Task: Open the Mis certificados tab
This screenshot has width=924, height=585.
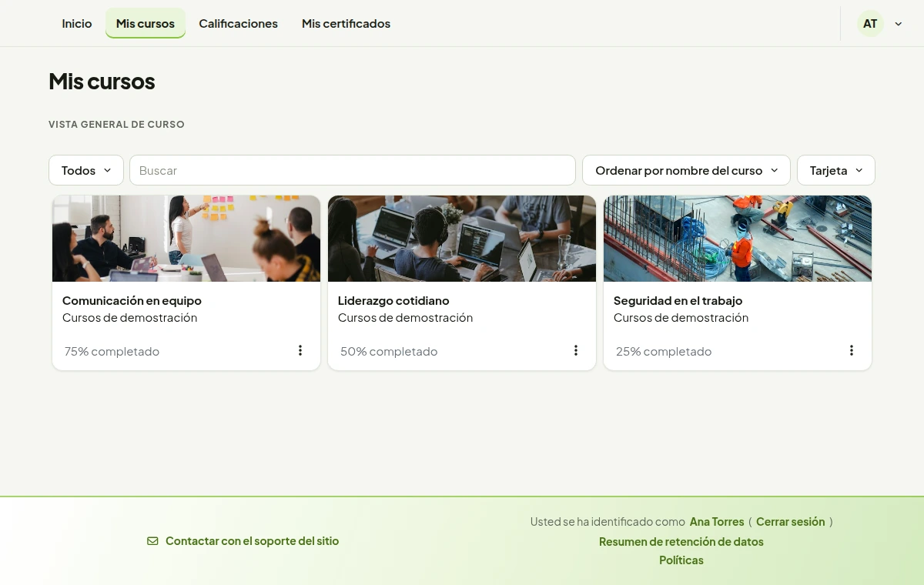Action: [346, 24]
